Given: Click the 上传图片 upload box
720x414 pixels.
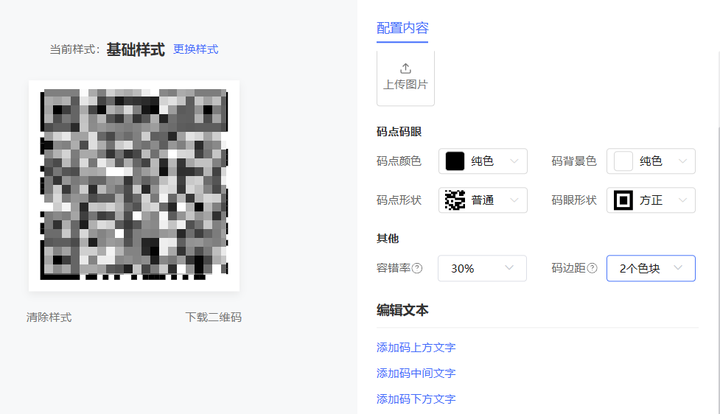Looking at the screenshot, I should tap(405, 78).
